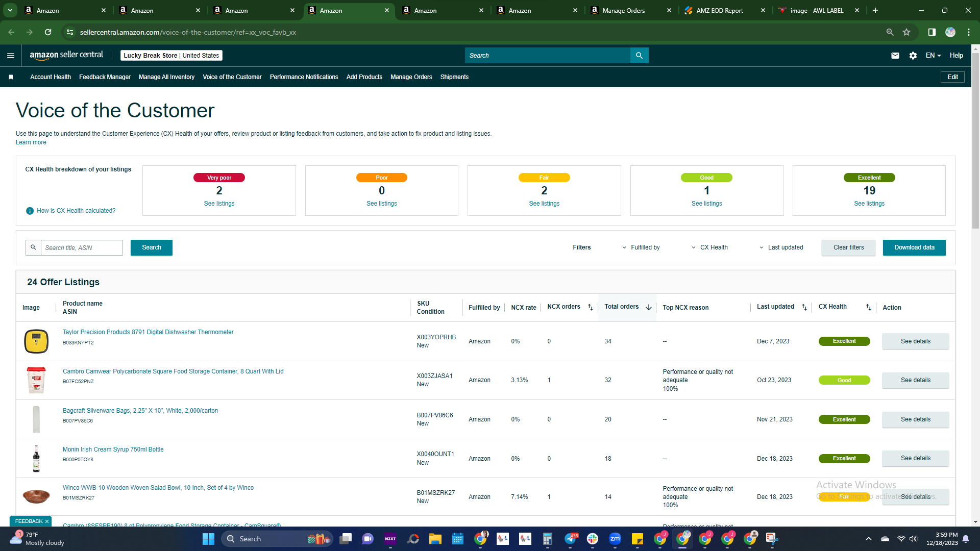Click the Amazon Seller Central logo
The image size is (980, 551).
[x=66, y=55]
